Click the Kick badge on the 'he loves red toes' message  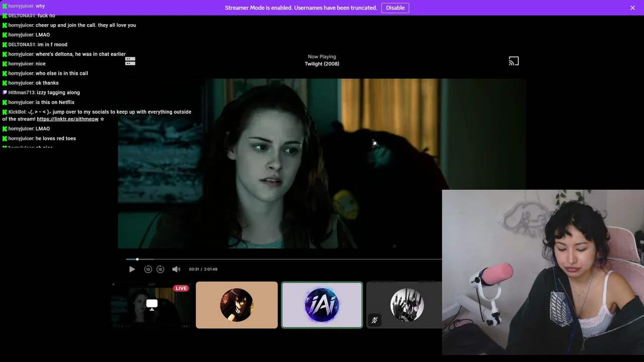(x=5, y=139)
